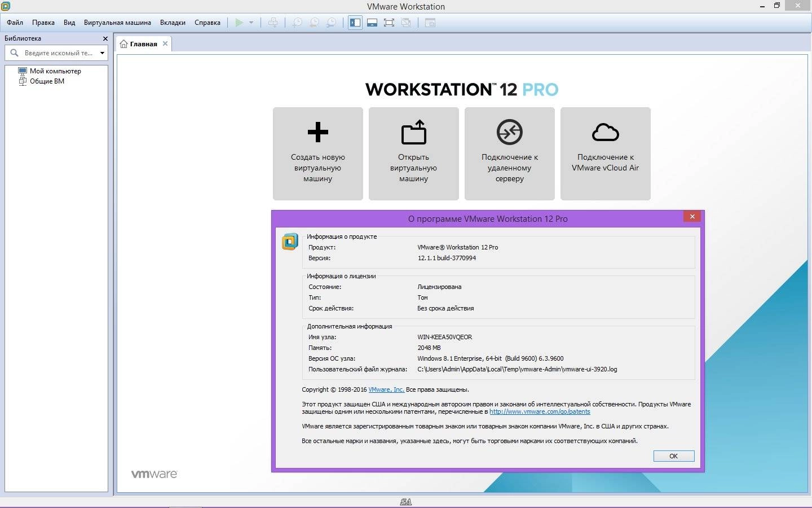This screenshot has height=508, width=812.
Task: Click the search magnifier icon in library
Action: coord(14,53)
